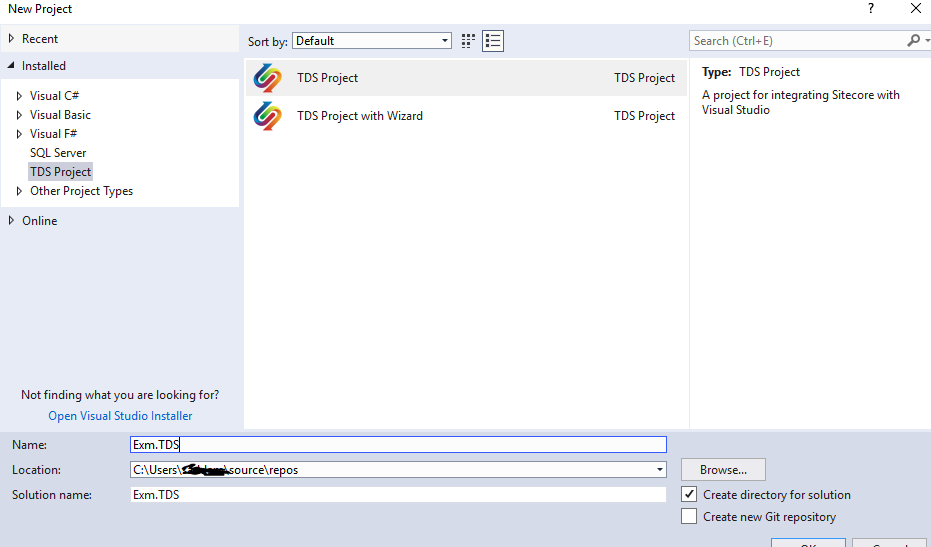Click the TDS Project template icon

point(267,78)
